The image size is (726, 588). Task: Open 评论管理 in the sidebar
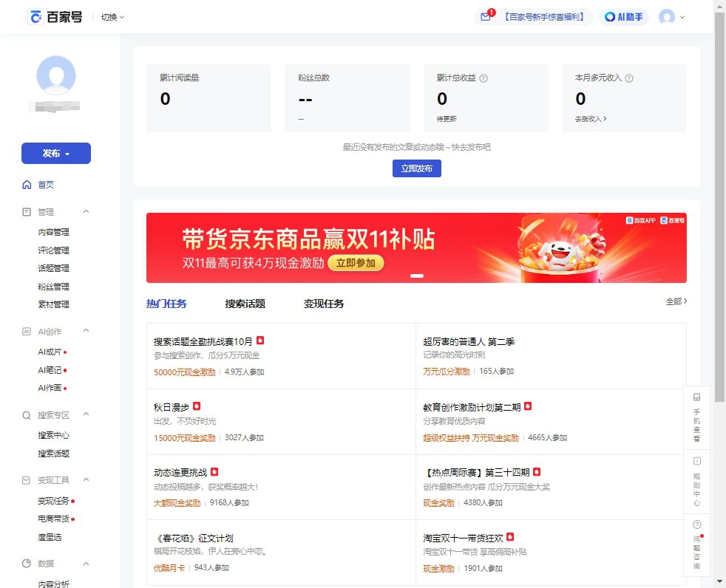click(x=54, y=250)
